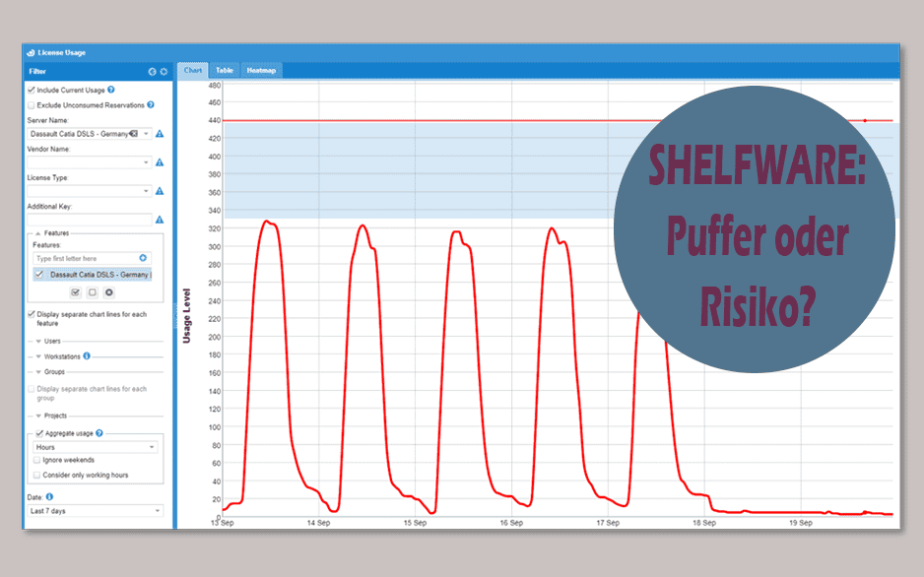Uncheck Dassault Catia DSLS - Germany feature

tap(39, 275)
